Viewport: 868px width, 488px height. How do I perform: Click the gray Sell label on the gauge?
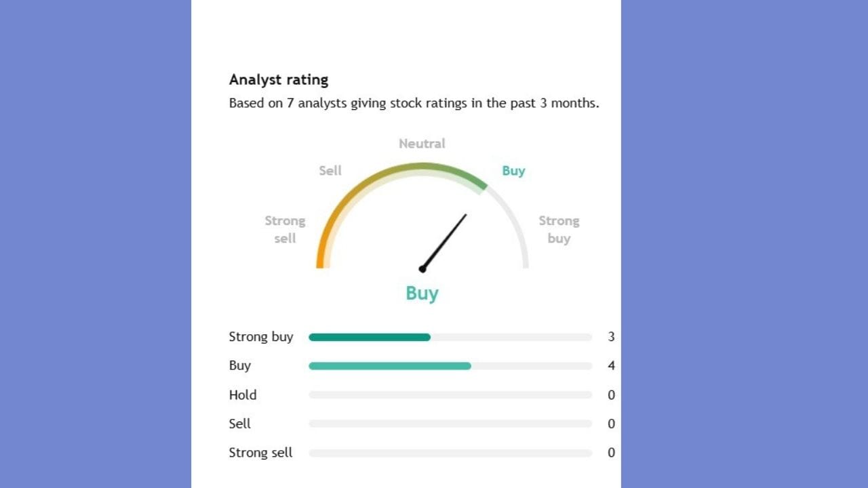[330, 171]
